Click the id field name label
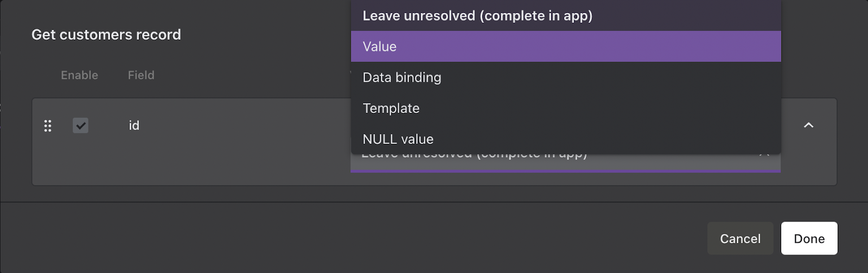 pyautogui.click(x=134, y=126)
